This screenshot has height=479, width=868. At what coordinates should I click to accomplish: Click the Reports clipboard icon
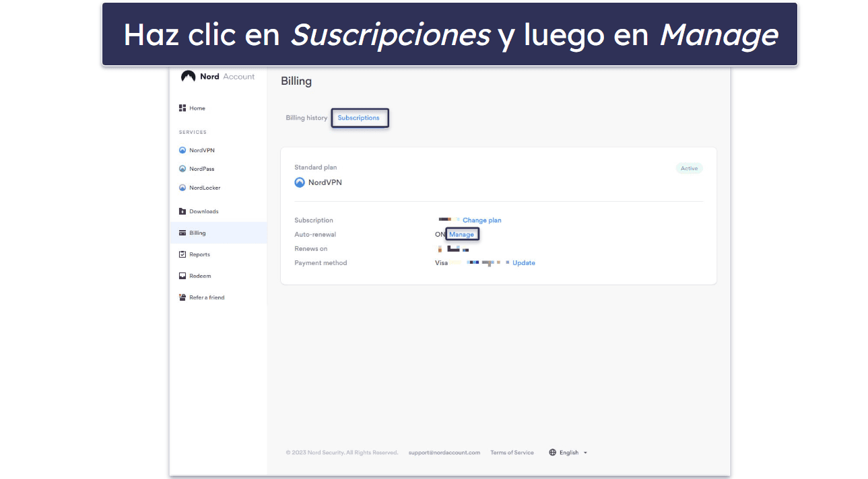point(182,254)
